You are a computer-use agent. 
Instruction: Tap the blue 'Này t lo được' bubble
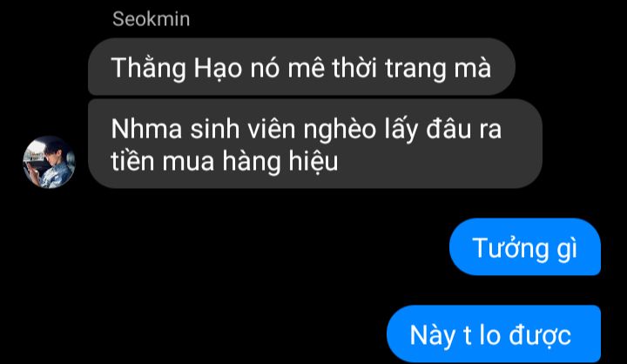[494, 334]
